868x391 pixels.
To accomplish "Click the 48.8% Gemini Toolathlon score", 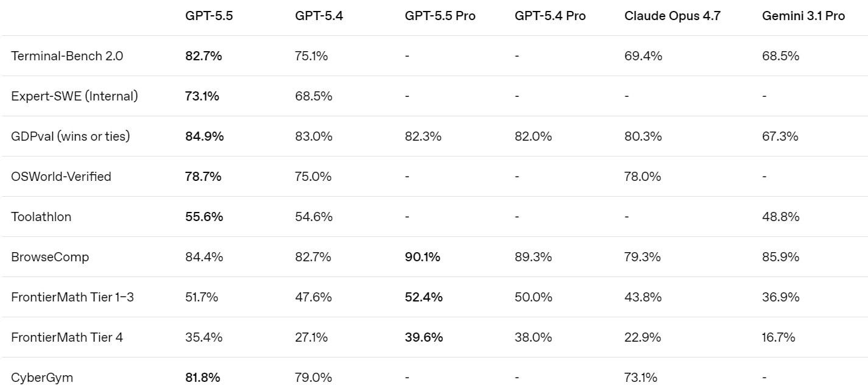I will pos(780,217).
